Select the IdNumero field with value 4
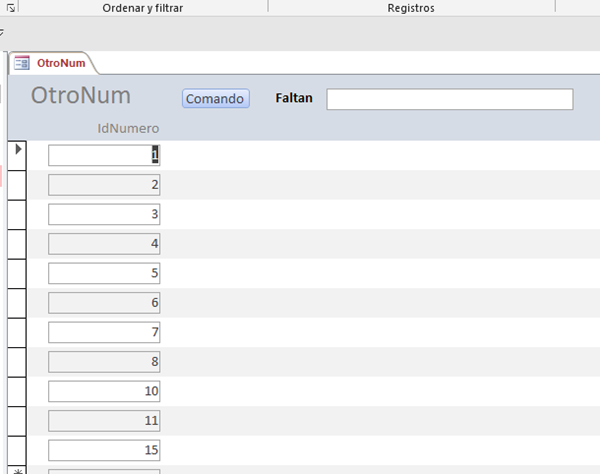This screenshot has height=474, width=600. [x=104, y=244]
